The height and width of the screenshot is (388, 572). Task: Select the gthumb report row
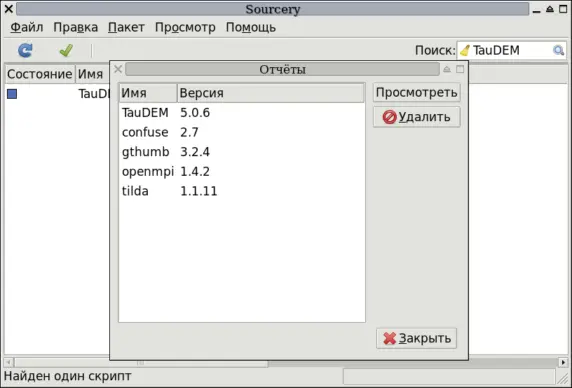click(x=242, y=152)
